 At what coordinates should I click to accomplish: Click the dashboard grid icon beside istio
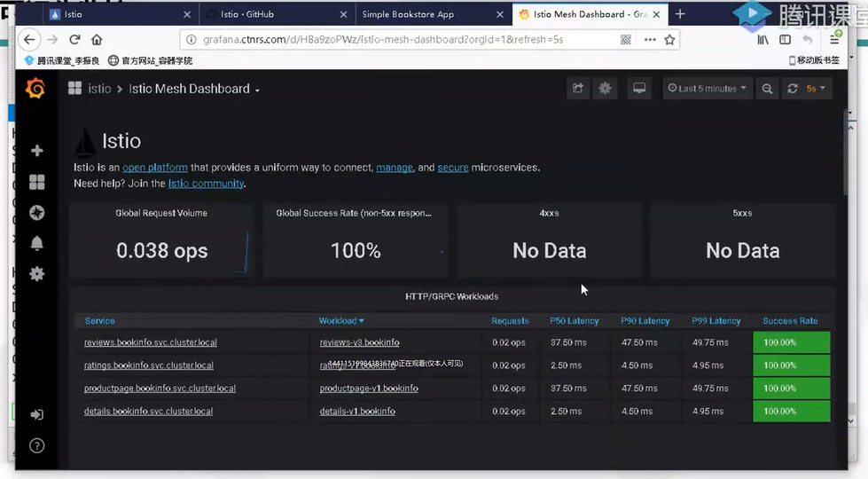pos(74,88)
